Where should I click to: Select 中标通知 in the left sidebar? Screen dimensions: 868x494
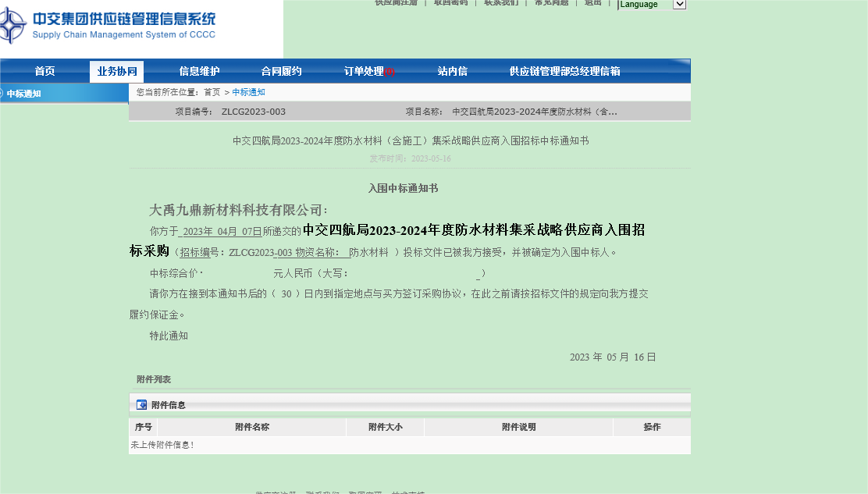tap(23, 94)
